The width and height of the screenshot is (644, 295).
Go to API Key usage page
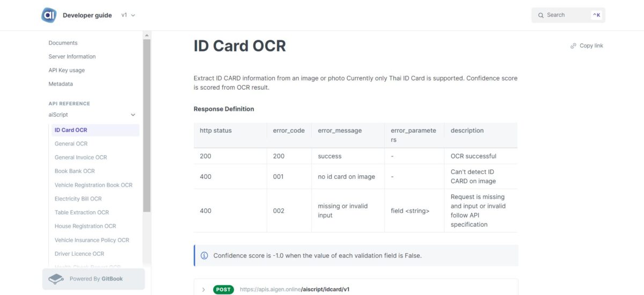67,70
